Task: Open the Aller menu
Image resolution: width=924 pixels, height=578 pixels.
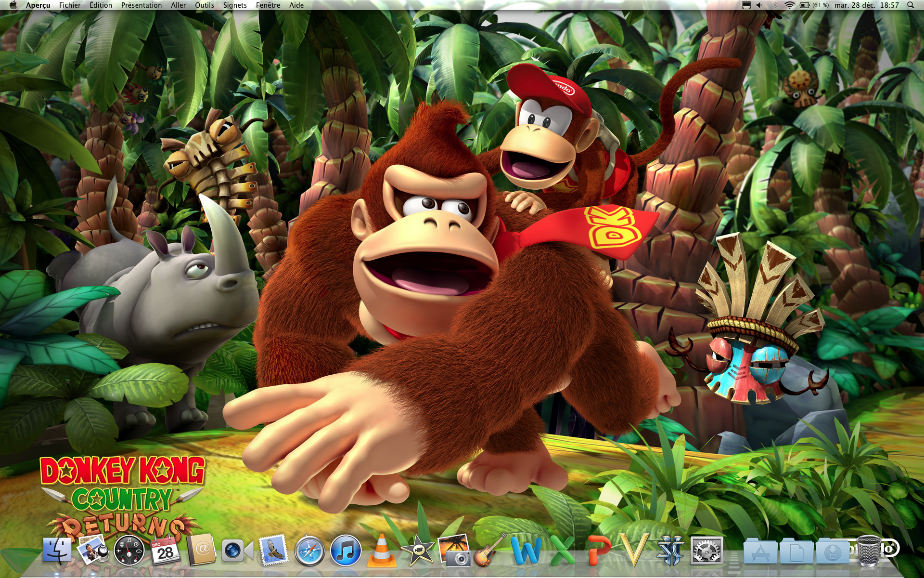Action: tap(178, 5)
